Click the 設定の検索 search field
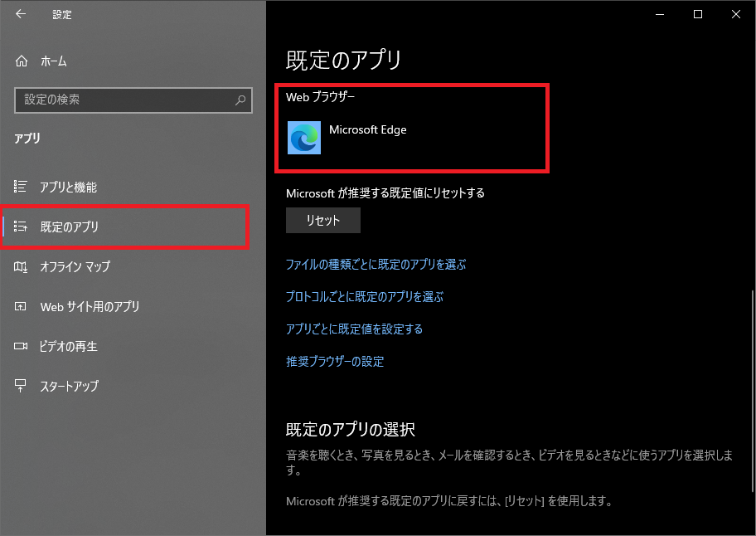 (x=133, y=100)
